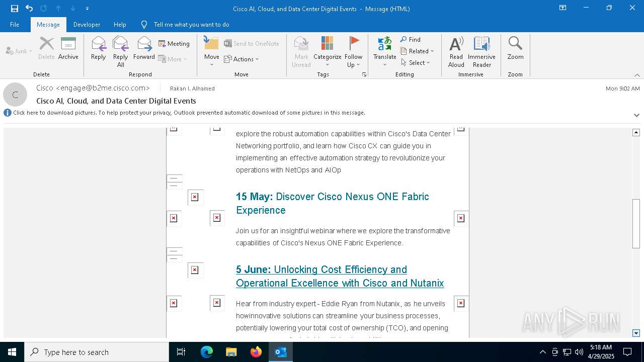Switch to the Developer tab
The image size is (644, 362).
click(x=87, y=25)
